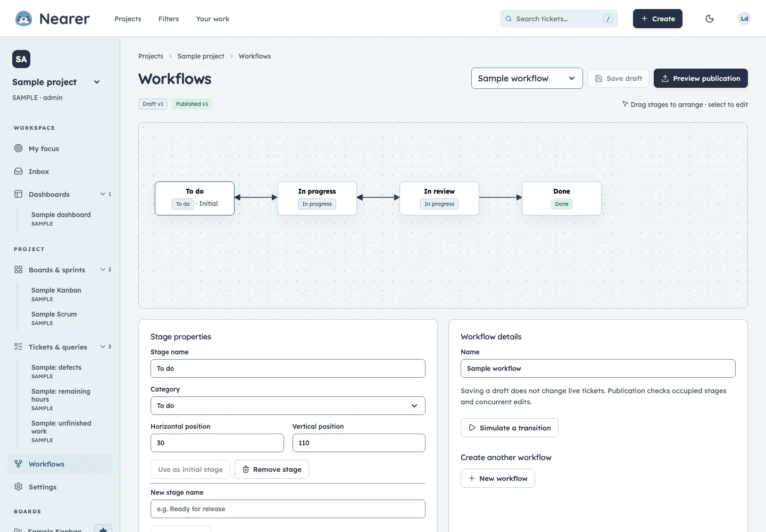Select the In review stage node
766x532 pixels.
coord(439,198)
